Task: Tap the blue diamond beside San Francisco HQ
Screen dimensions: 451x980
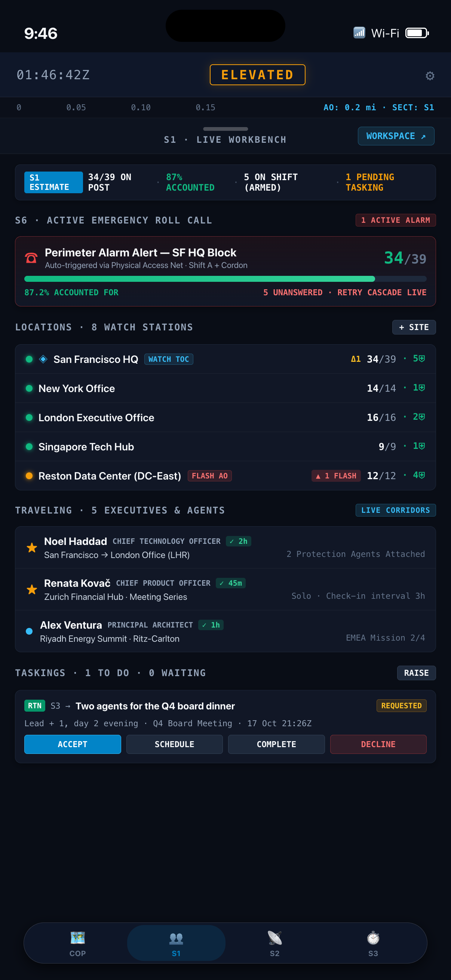Action: (43, 359)
